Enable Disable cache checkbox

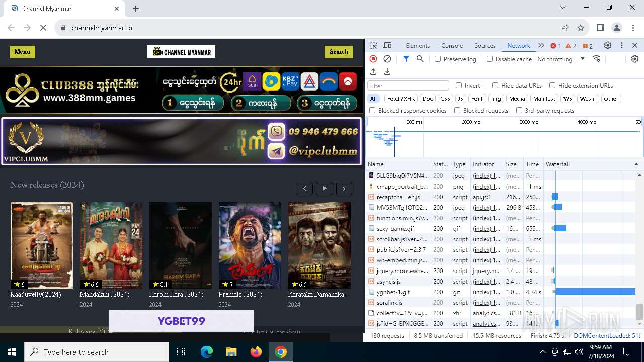490,59
